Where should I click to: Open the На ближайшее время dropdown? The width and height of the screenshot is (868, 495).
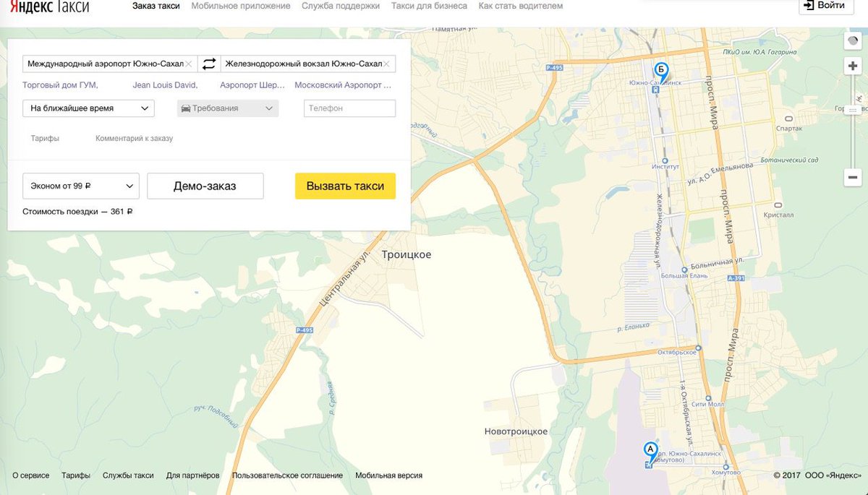pos(88,108)
